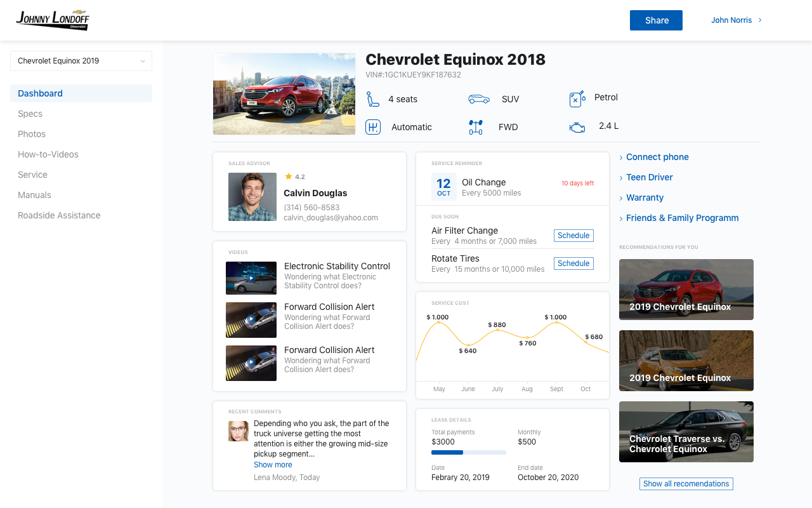Open the John Norris account menu
The height and width of the screenshot is (508, 812).
(737, 20)
